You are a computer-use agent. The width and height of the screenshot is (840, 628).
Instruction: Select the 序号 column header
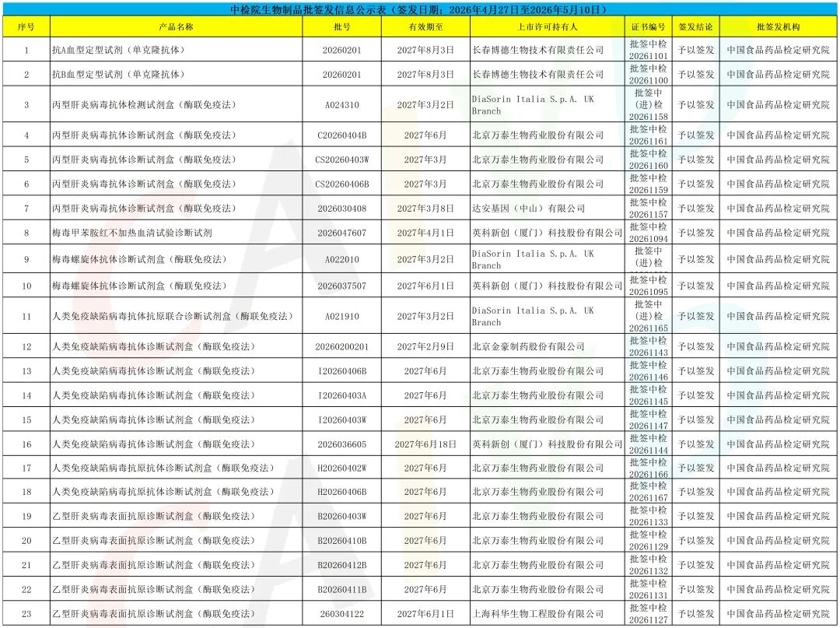26,26
